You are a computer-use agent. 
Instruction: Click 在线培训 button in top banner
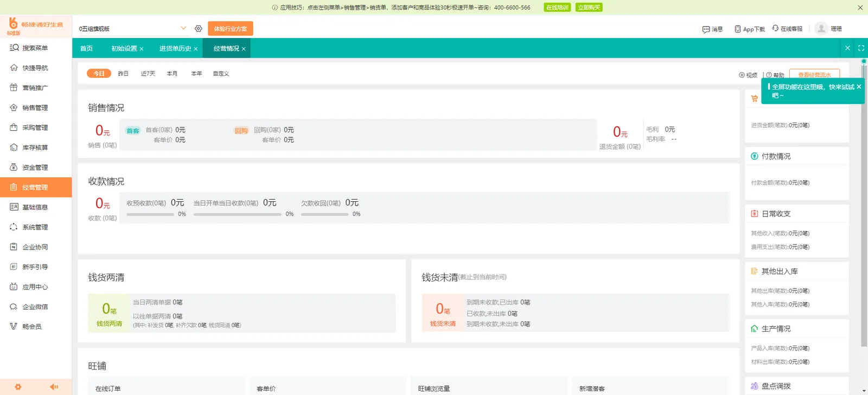point(557,8)
